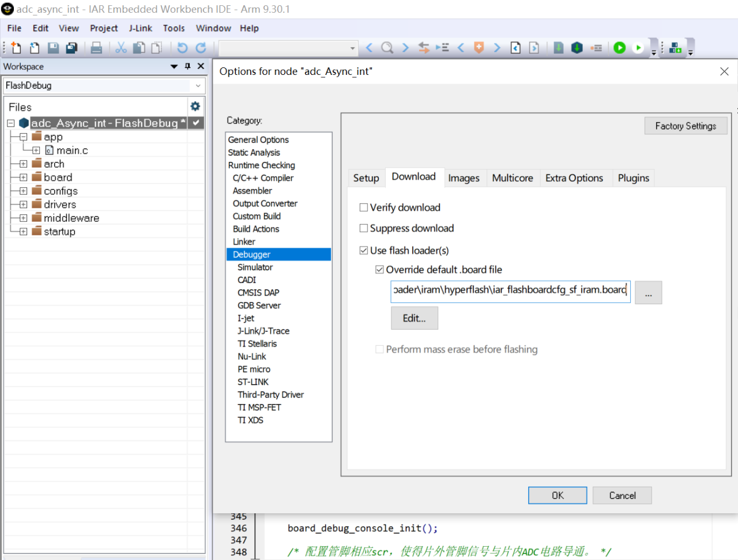Click the Undo toolbar icon
The image size is (738, 560).
tap(182, 48)
